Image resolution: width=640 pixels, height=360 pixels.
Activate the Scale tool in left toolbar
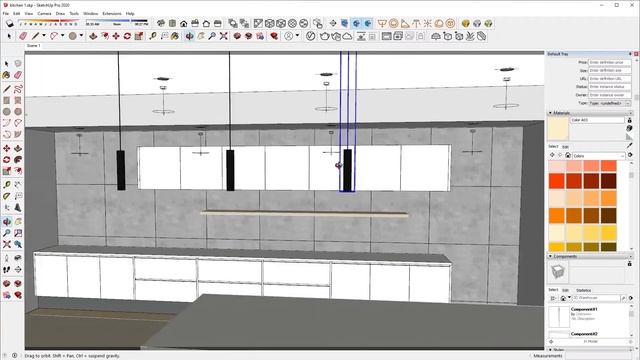[7, 171]
